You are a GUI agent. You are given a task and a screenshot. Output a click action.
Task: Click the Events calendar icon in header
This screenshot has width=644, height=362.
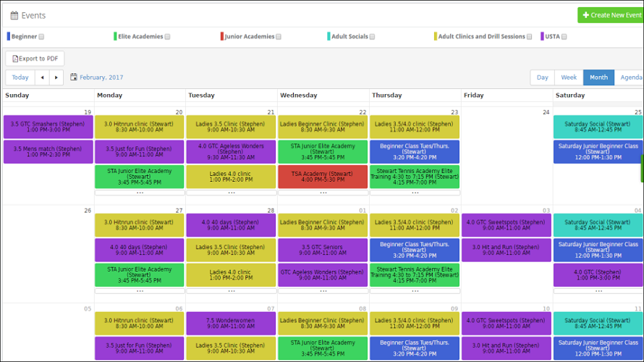pyautogui.click(x=14, y=16)
